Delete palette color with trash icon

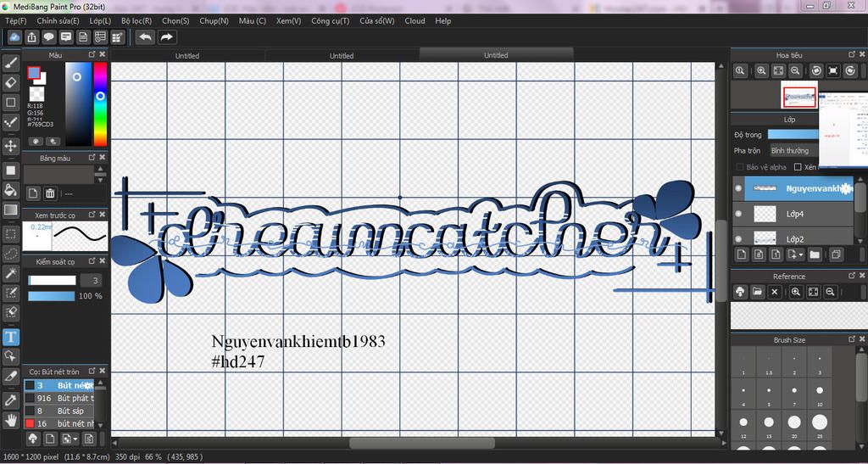click(x=50, y=193)
